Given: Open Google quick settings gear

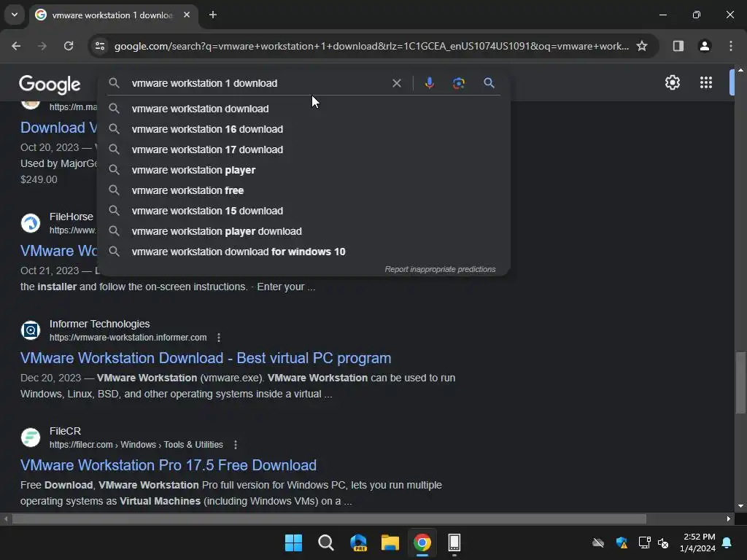Looking at the screenshot, I should click(x=672, y=82).
